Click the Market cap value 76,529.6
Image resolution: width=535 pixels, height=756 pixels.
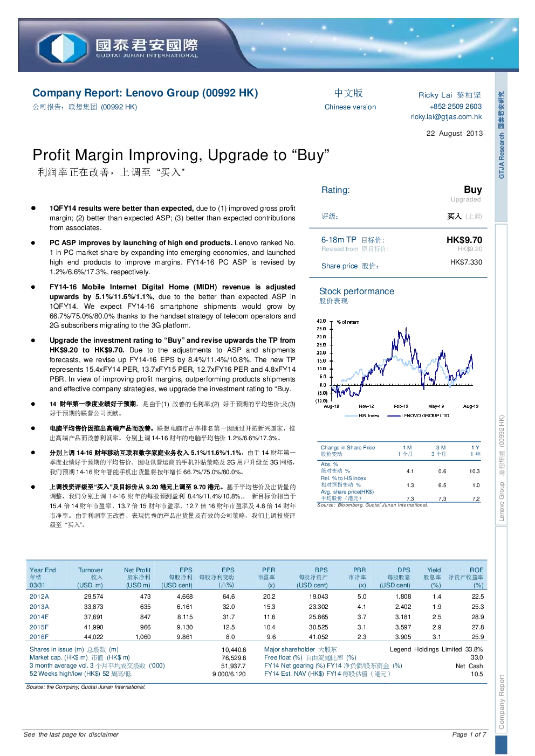pyautogui.click(x=234, y=658)
